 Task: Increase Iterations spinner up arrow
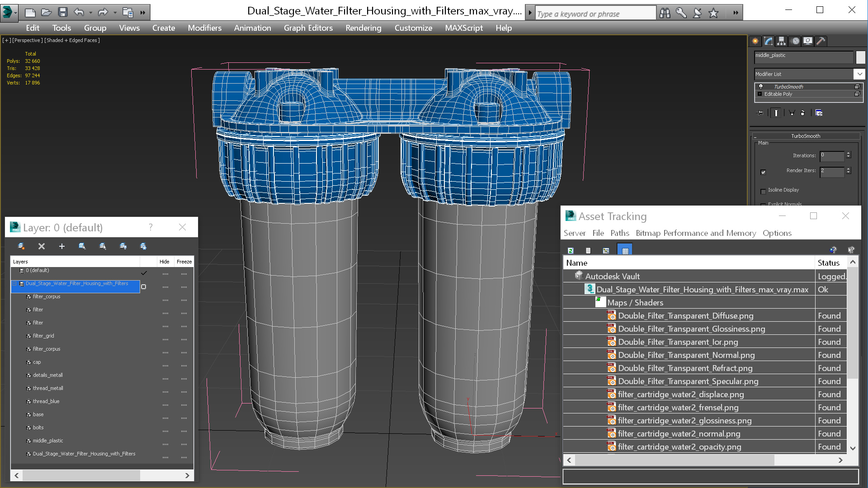(x=849, y=154)
